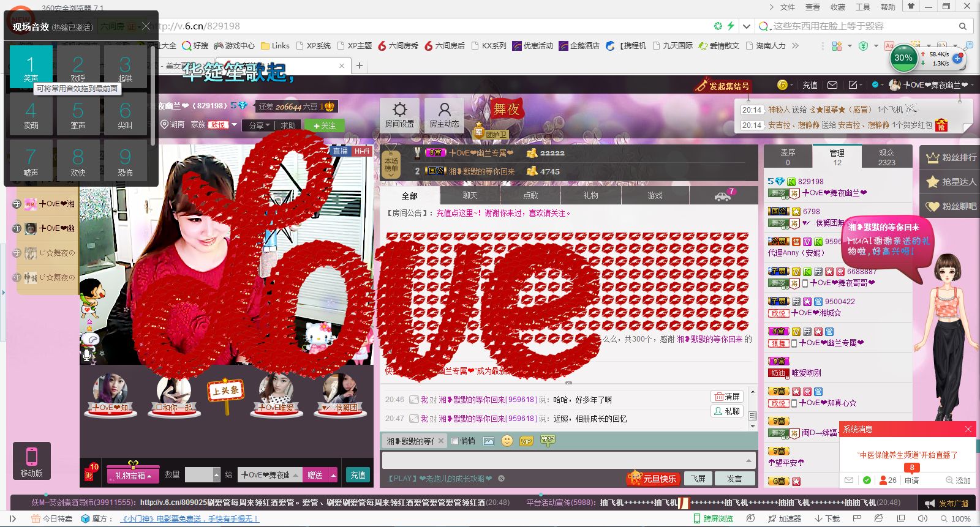Open the mail envelope icon in header
This screenshot has width=980, height=527.
(832, 85)
